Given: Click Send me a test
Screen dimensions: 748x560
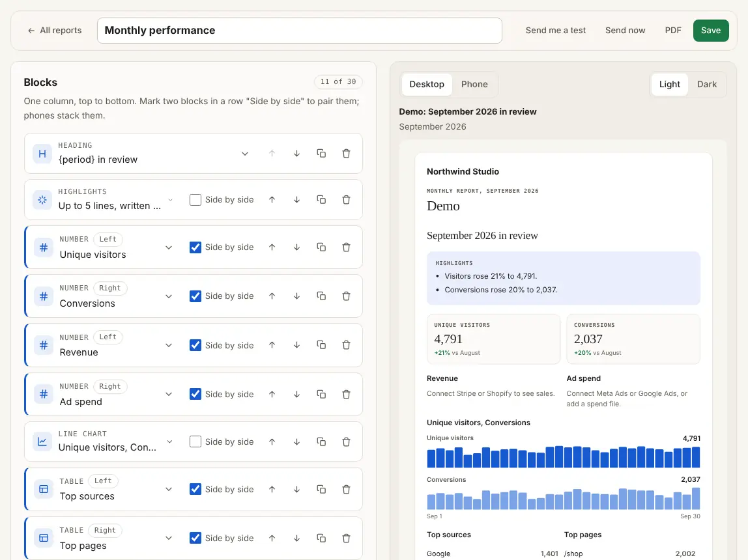Looking at the screenshot, I should click(x=556, y=31).
